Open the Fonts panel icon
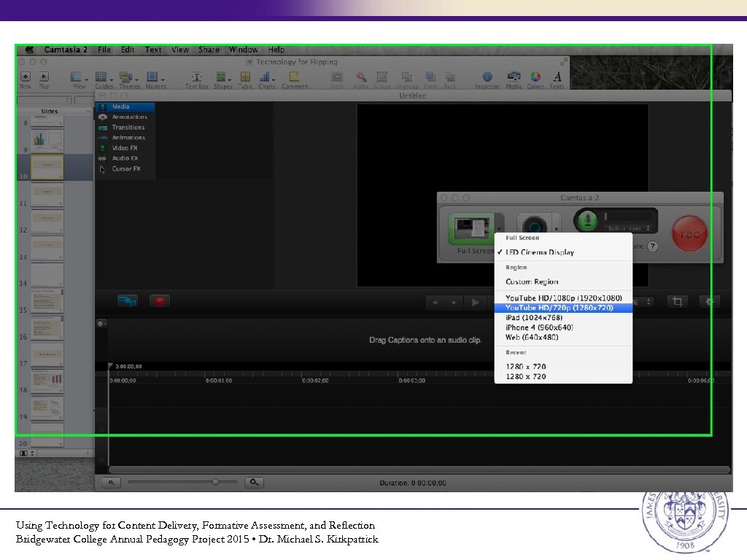The image size is (747, 560). pos(557,77)
